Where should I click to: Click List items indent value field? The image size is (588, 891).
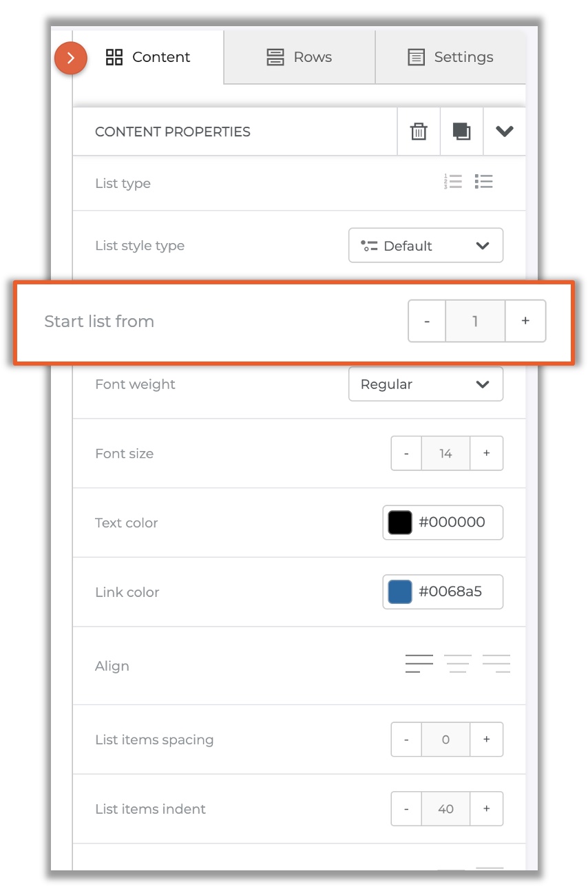click(x=445, y=809)
